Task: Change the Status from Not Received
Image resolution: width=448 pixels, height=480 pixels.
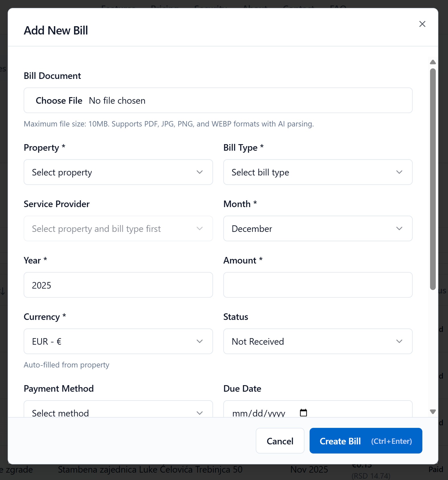Action: [x=318, y=341]
